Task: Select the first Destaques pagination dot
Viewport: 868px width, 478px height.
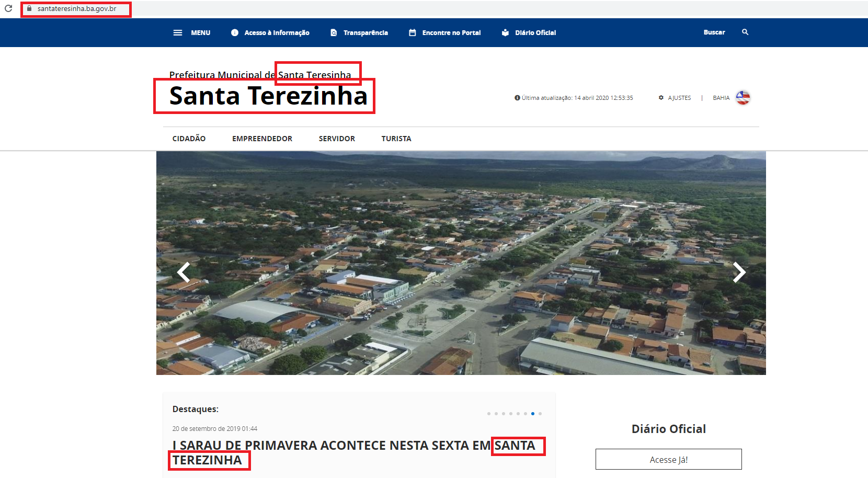Action: [489, 414]
